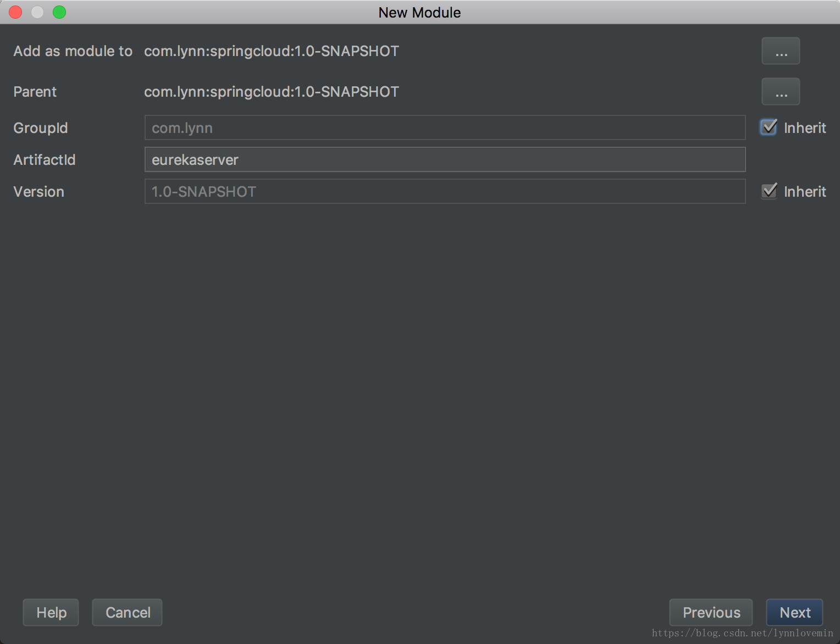Click the 'New Module' title text

pyautogui.click(x=419, y=13)
